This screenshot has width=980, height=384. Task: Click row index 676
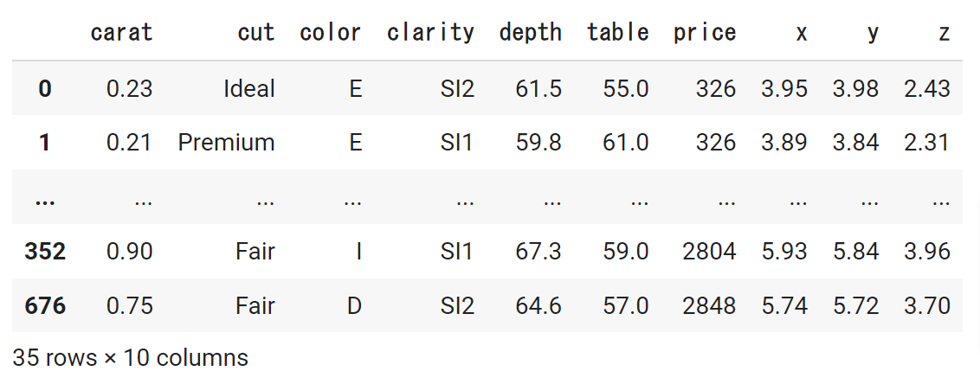[x=45, y=305]
